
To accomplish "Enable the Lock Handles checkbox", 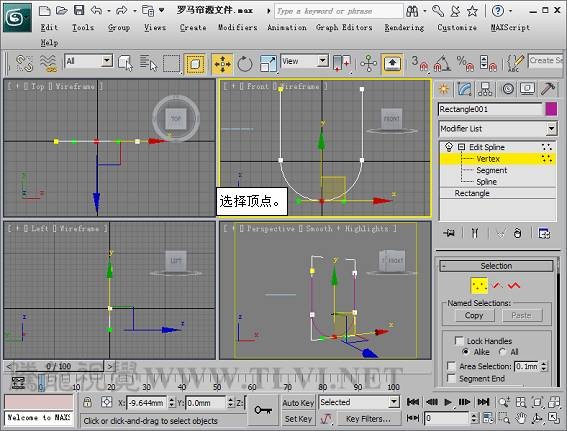I will pyautogui.click(x=459, y=341).
